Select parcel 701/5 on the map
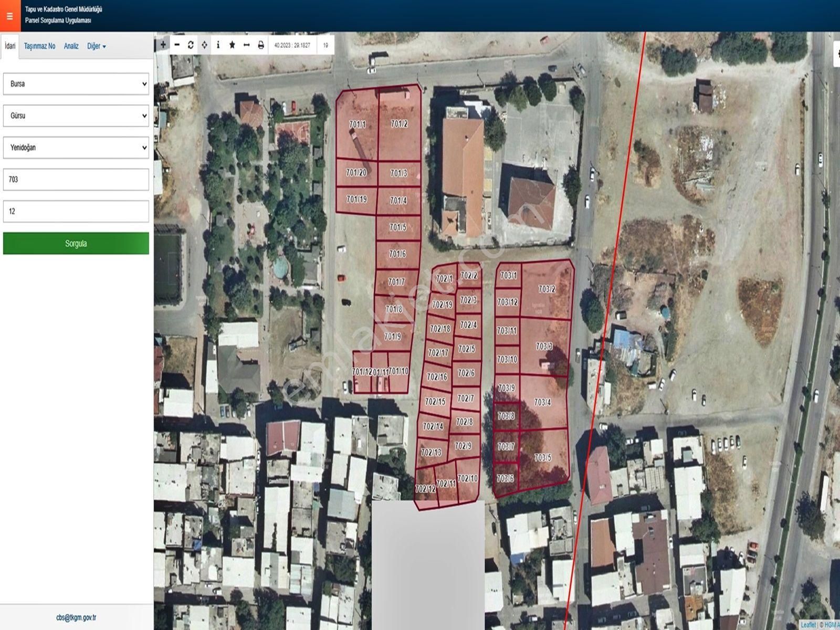Viewport: 840px width, 630px height. (398, 228)
